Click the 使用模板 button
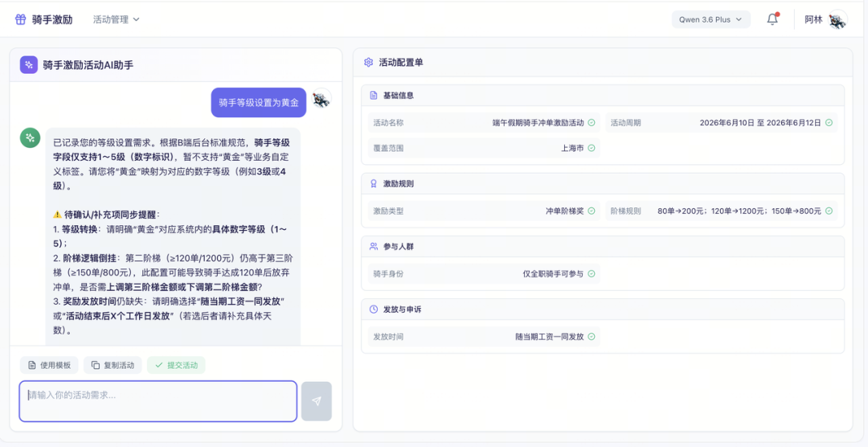 coord(49,365)
